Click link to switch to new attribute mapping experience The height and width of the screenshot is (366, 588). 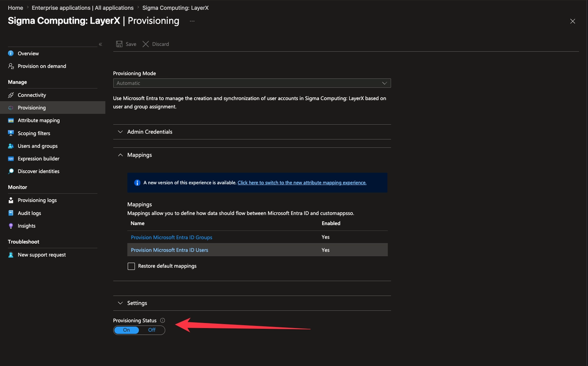302,183
